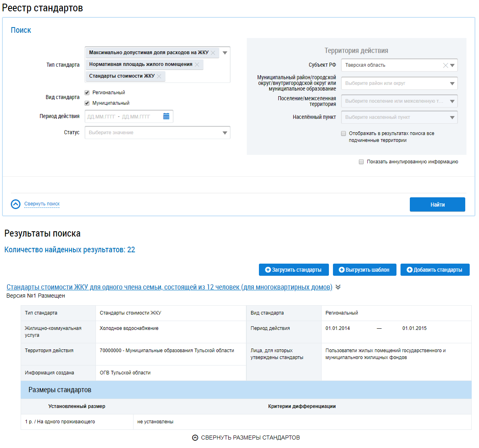479x448 pixels.
Task: Remove the 'Стандарты стоимости ЖКУ' tag
Action: (159, 76)
